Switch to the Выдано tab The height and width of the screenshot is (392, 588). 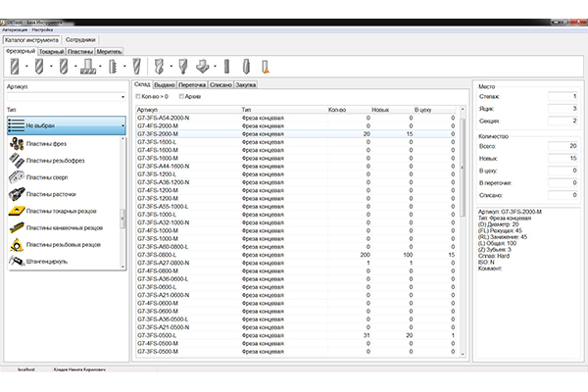(x=165, y=85)
